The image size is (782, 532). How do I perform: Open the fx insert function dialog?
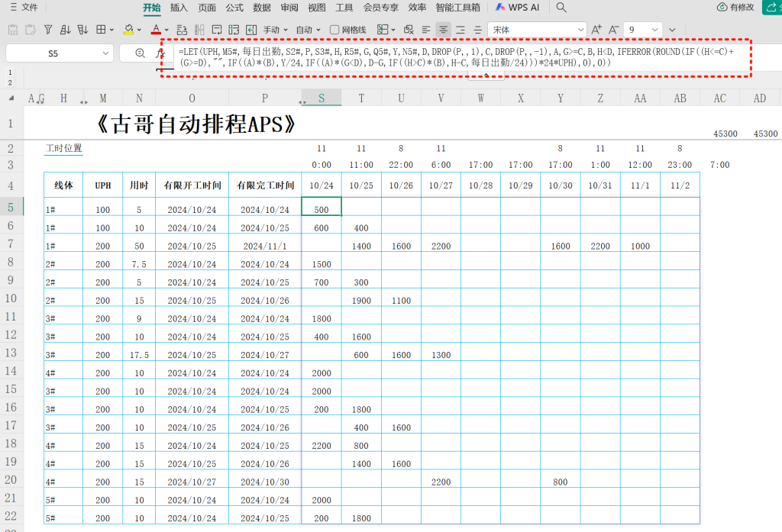160,53
